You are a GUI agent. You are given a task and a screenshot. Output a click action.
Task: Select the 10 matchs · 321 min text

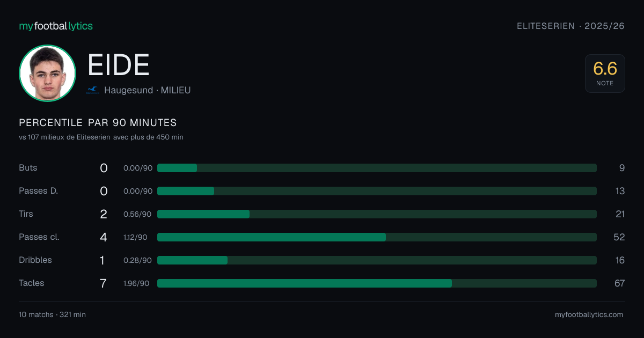point(52,315)
